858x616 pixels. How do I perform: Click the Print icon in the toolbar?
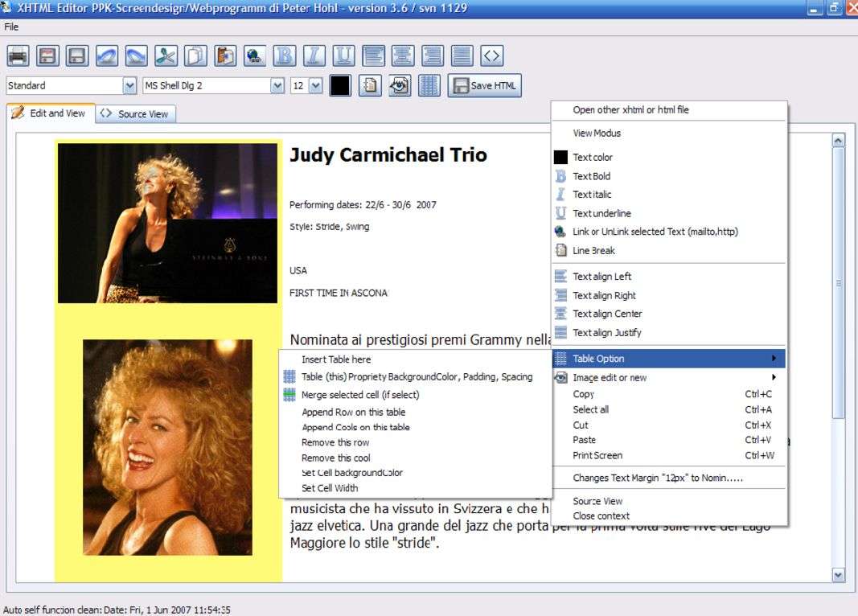[18, 55]
